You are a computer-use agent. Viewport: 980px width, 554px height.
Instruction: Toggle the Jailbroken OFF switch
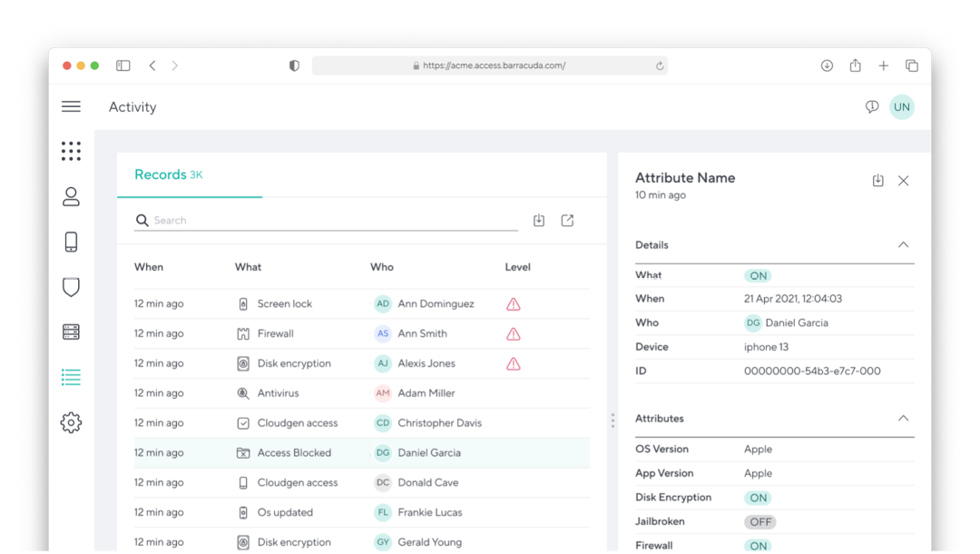(x=759, y=522)
